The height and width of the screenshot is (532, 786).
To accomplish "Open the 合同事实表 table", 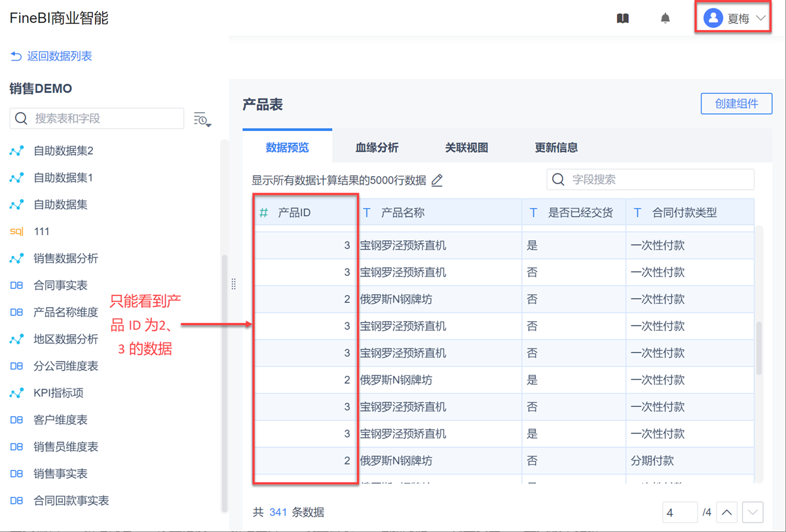I will tap(60, 285).
